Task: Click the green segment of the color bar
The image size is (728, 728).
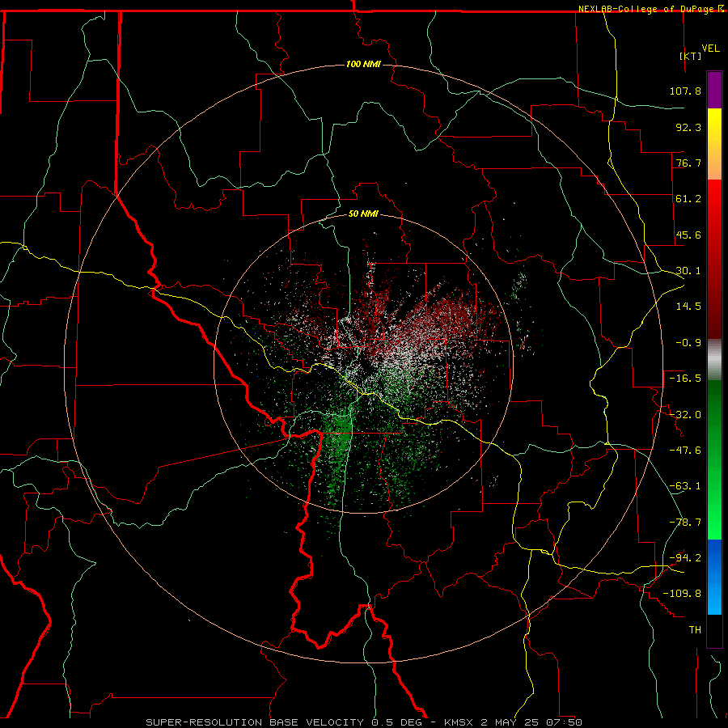Action: [714, 459]
